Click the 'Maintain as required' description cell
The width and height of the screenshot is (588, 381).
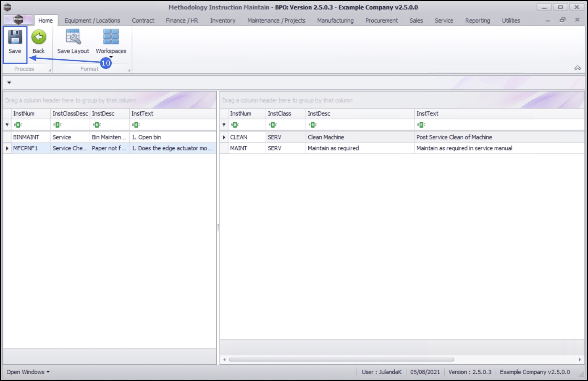pos(360,148)
